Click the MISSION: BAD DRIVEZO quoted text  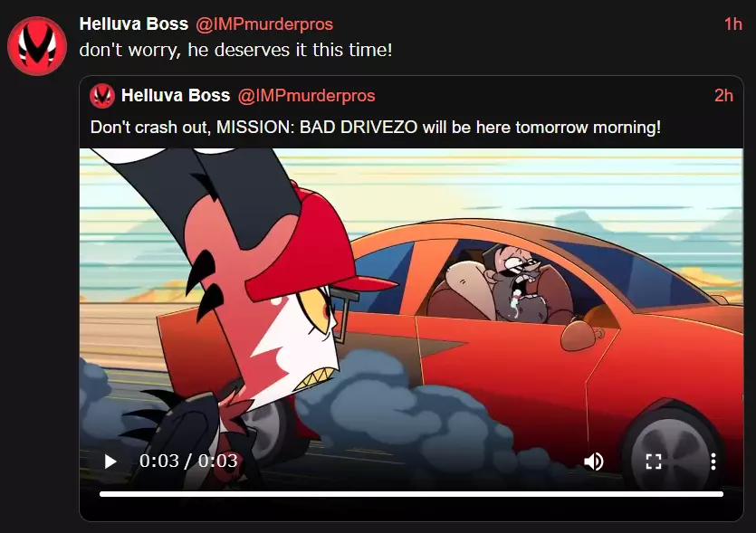[x=317, y=128]
